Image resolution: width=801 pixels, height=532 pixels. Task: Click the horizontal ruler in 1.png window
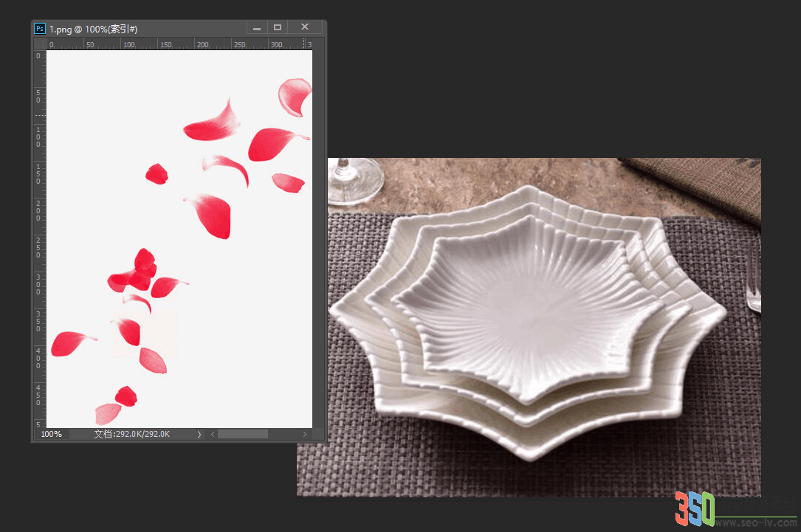coord(179,44)
